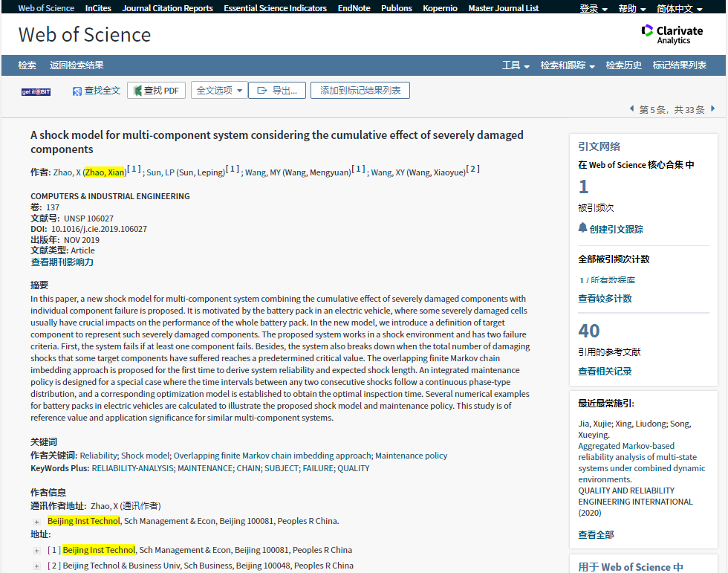728x573 pixels.
Task: Open the 检索和跟踪 menu
Action: [568, 65]
